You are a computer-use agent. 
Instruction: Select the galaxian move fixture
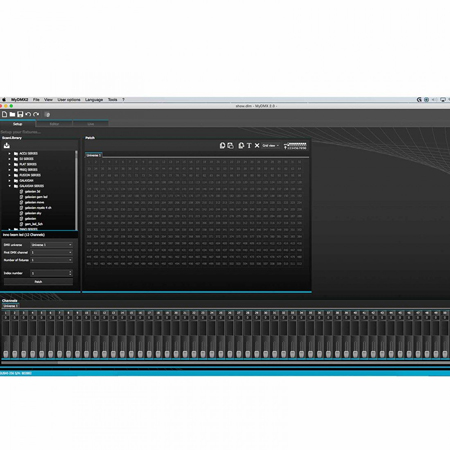[35, 202]
